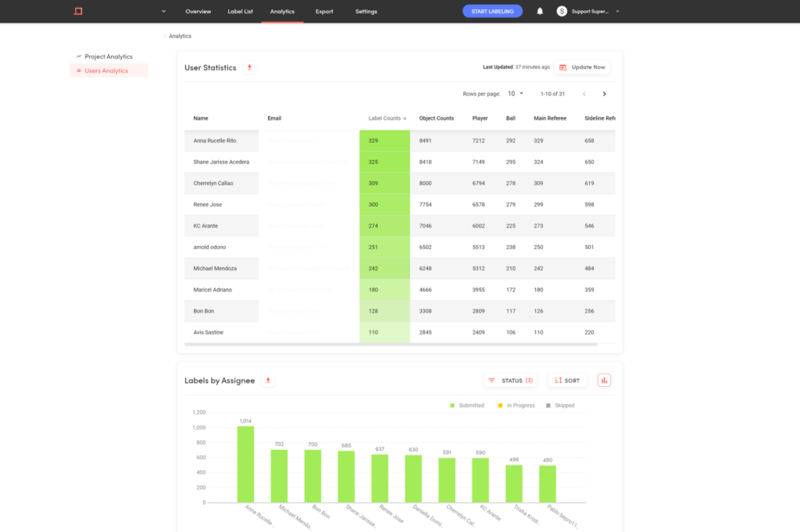
Task: Open the user account dropdown arrow
Action: coord(617,11)
